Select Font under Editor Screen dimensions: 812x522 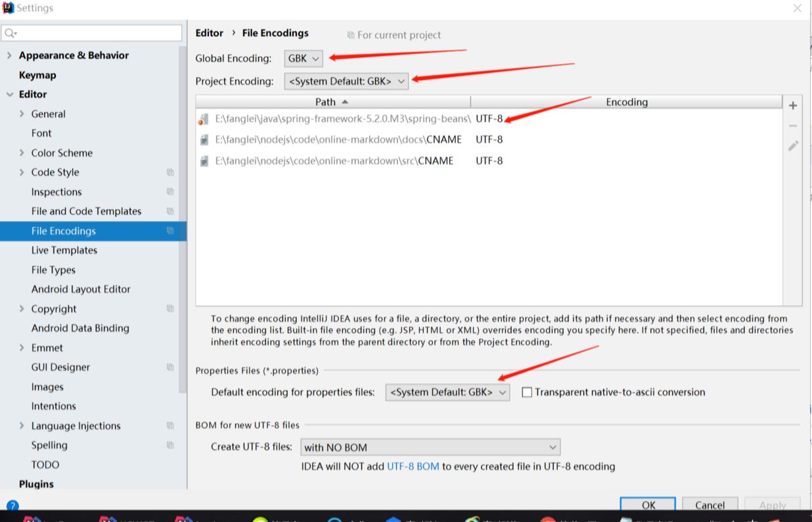pyautogui.click(x=41, y=133)
